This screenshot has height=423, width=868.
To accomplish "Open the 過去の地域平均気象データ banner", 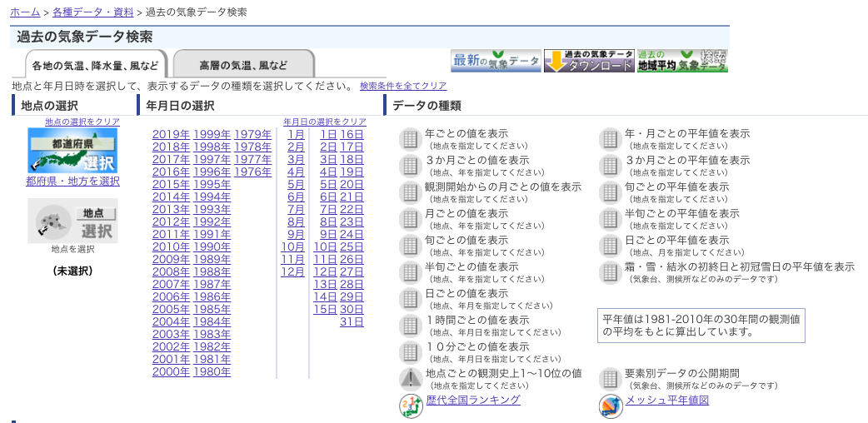I will click(682, 61).
